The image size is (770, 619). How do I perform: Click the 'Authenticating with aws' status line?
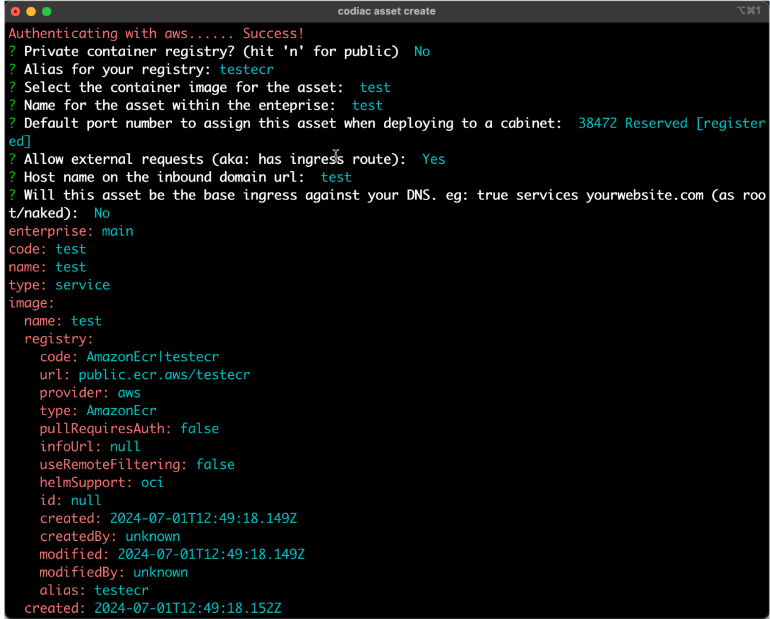(157, 33)
